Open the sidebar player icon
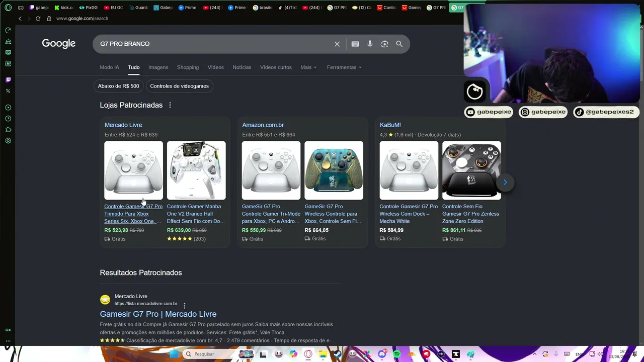This screenshot has width=644, height=362. (8, 108)
